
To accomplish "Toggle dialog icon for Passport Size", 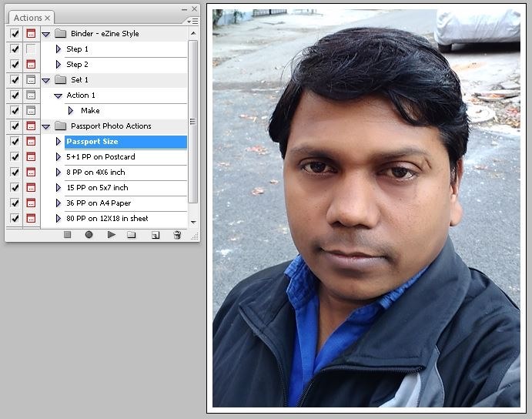I will click(31, 141).
